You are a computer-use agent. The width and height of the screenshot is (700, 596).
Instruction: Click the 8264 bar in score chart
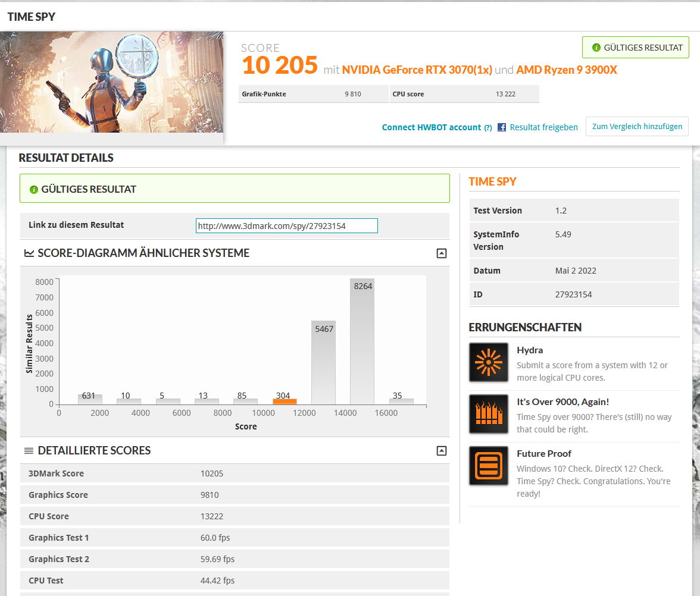click(x=362, y=341)
